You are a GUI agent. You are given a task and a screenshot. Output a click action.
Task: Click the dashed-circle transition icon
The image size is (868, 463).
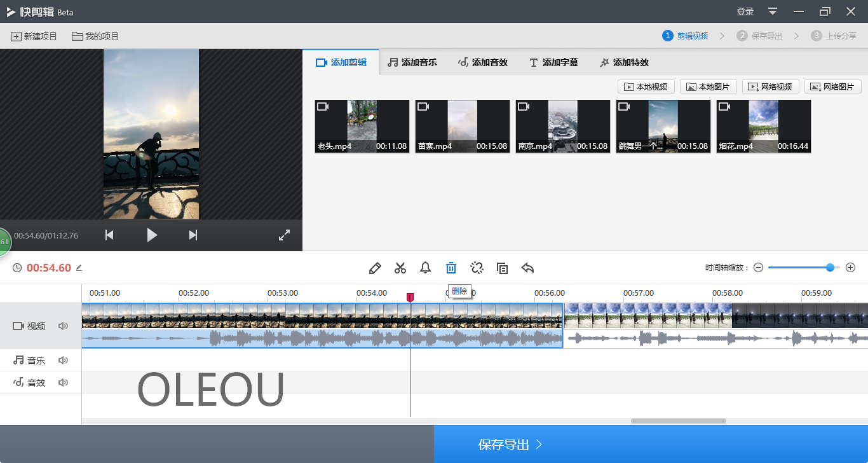tap(477, 268)
